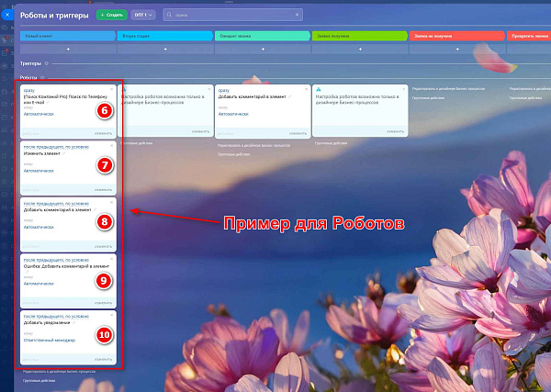The height and width of the screenshot is (392, 551).
Task: Delete the Ошибка: Добавить комментарий robot
Action: (x=112, y=259)
